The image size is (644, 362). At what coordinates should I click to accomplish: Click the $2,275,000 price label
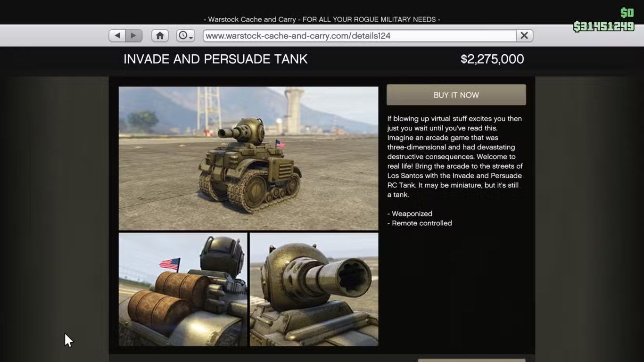492,59
